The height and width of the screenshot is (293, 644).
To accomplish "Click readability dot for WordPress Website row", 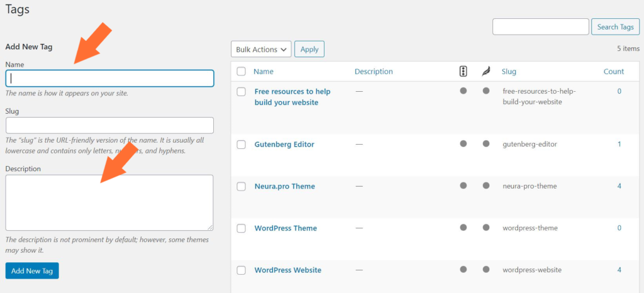I will pyautogui.click(x=486, y=270).
